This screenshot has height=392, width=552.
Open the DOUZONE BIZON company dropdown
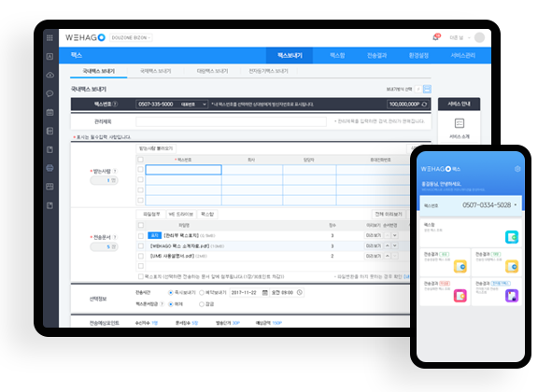131,37
